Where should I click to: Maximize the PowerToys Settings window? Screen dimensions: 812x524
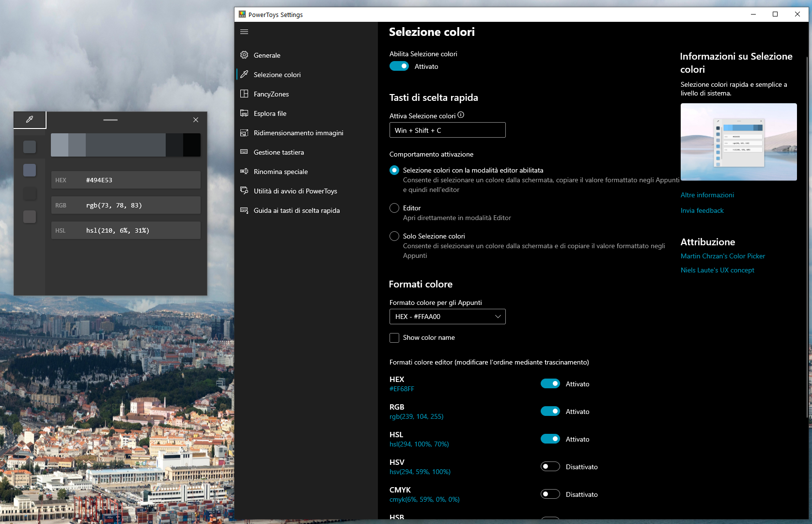[775, 14]
